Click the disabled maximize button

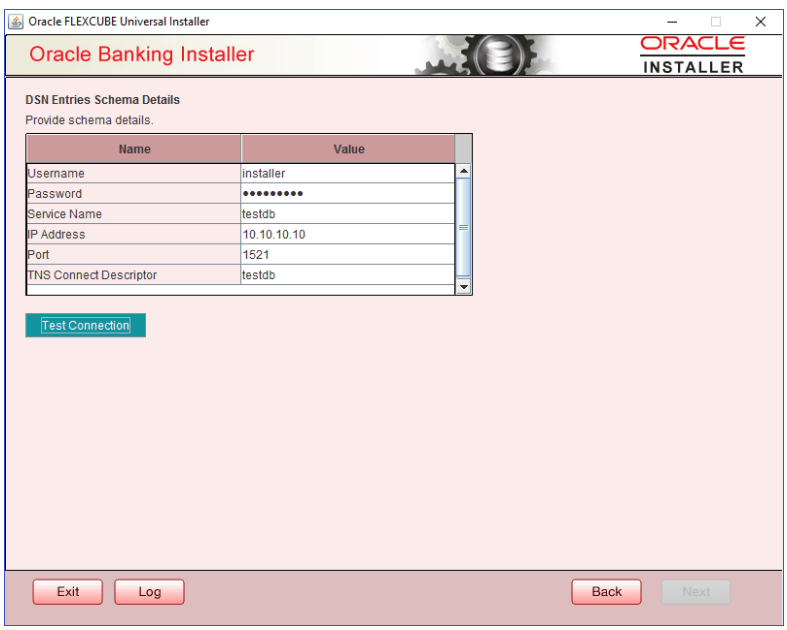click(716, 22)
